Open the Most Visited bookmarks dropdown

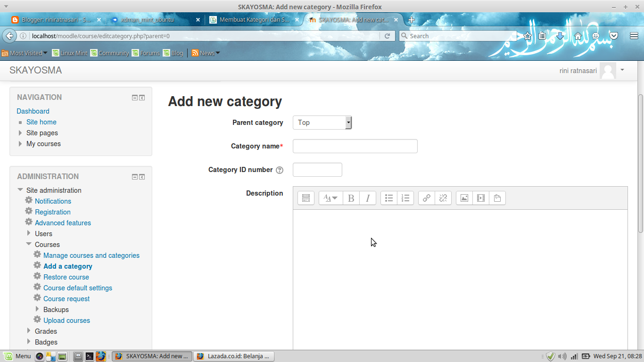(25, 53)
